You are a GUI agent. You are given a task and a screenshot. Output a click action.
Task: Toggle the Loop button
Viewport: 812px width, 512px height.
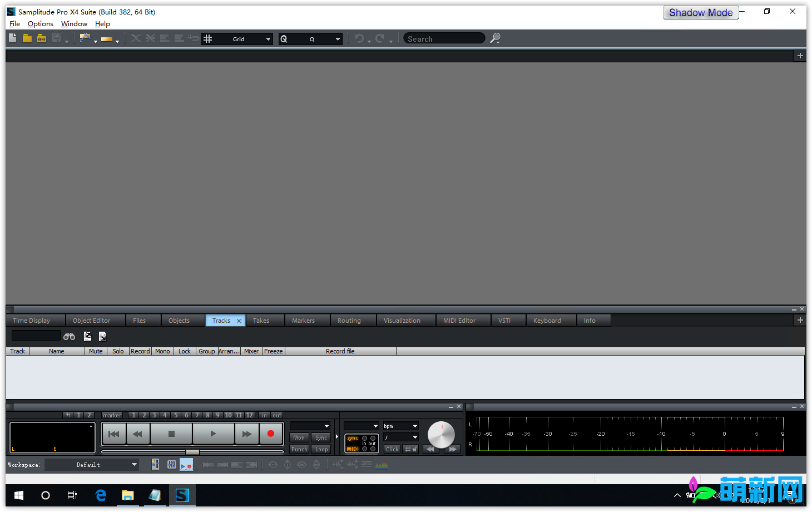321,449
